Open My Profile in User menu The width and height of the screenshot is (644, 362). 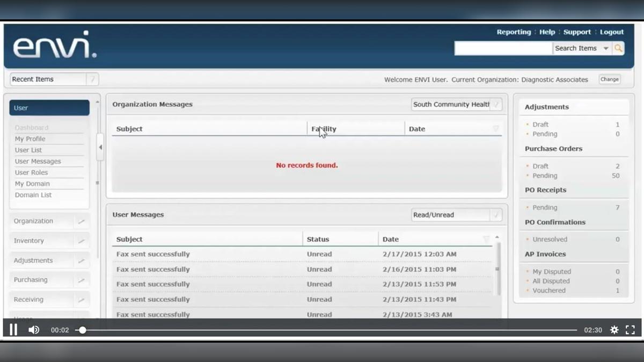coord(30,139)
